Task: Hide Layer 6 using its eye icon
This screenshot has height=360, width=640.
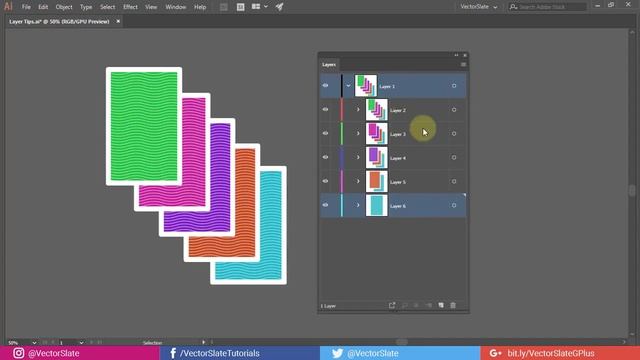Action: pos(325,205)
